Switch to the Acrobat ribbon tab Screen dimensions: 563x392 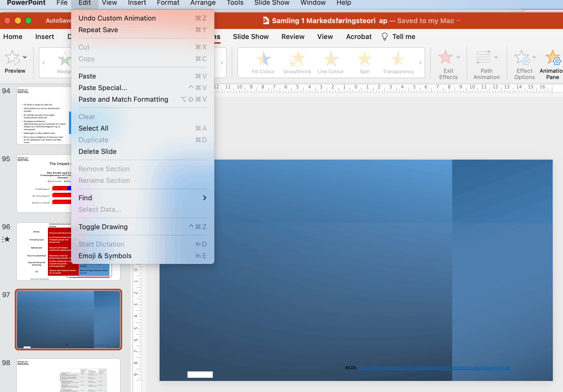pos(359,37)
